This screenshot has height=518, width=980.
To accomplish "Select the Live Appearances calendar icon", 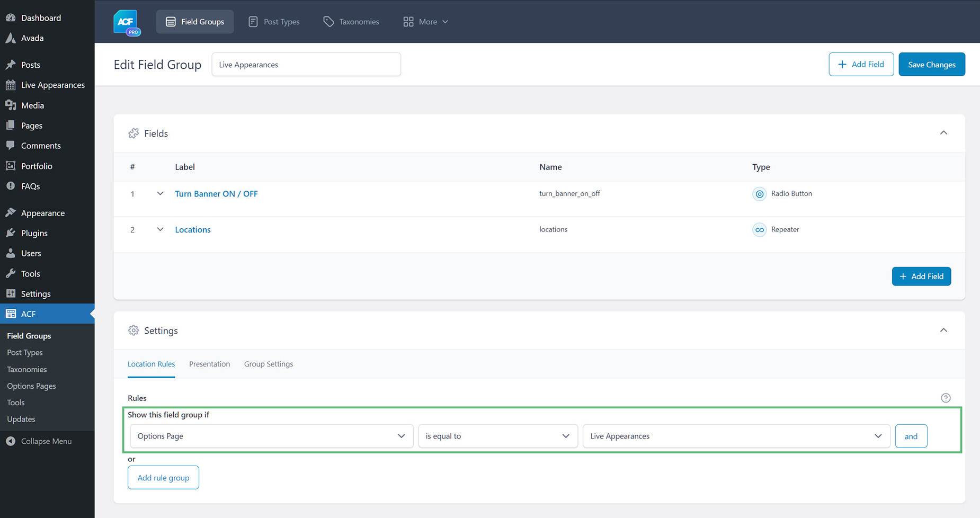I will coord(11,85).
